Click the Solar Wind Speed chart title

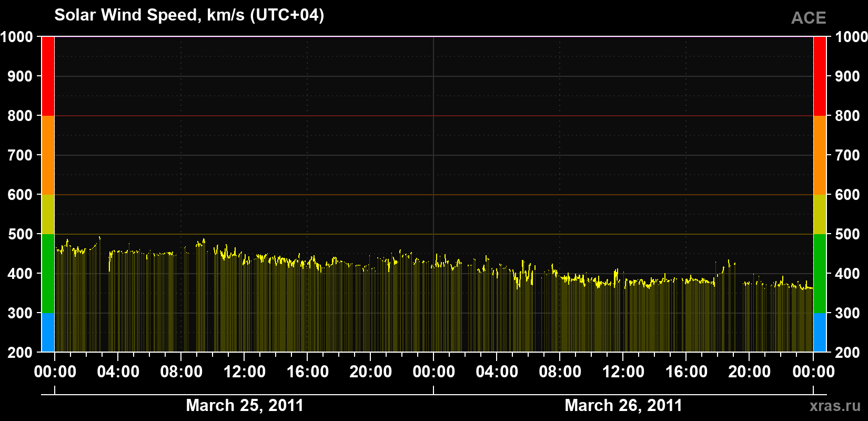(x=189, y=15)
